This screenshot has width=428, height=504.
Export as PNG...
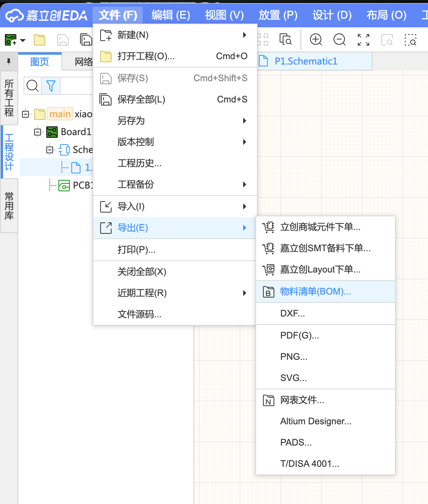click(x=326, y=357)
